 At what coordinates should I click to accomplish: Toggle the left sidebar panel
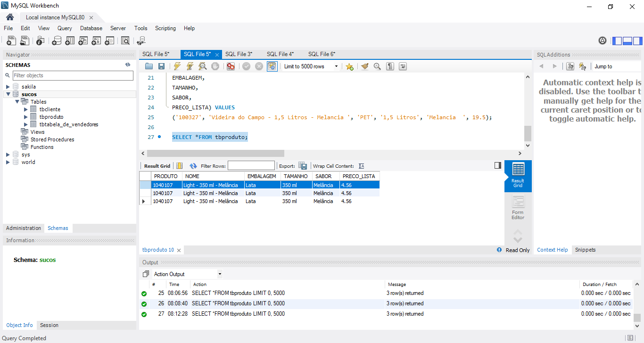[617, 41]
